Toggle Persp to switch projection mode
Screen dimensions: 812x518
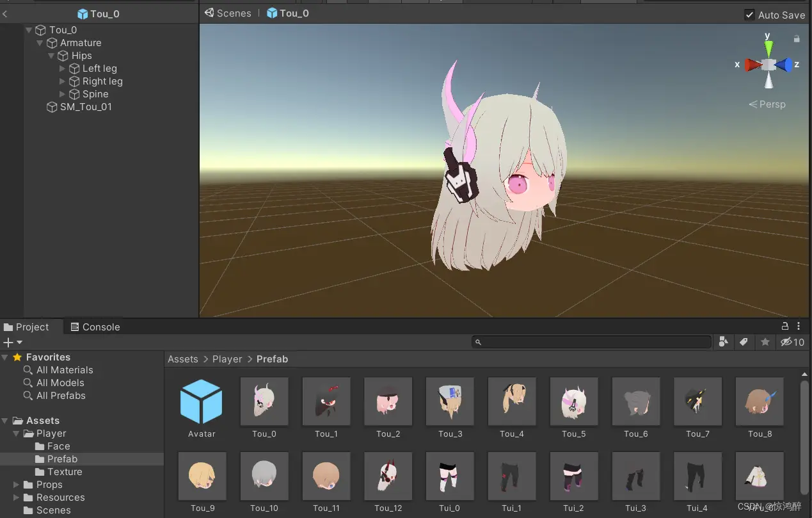point(767,104)
